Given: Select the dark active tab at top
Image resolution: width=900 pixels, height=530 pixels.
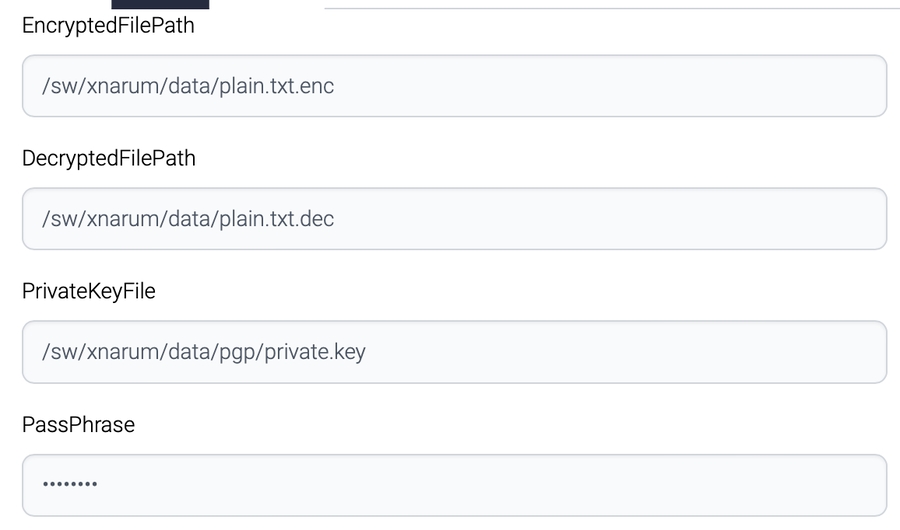Looking at the screenshot, I should click(x=174, y=4).
